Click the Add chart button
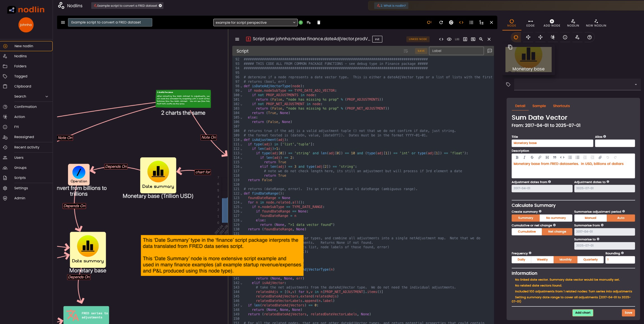 tap(583, 313)
